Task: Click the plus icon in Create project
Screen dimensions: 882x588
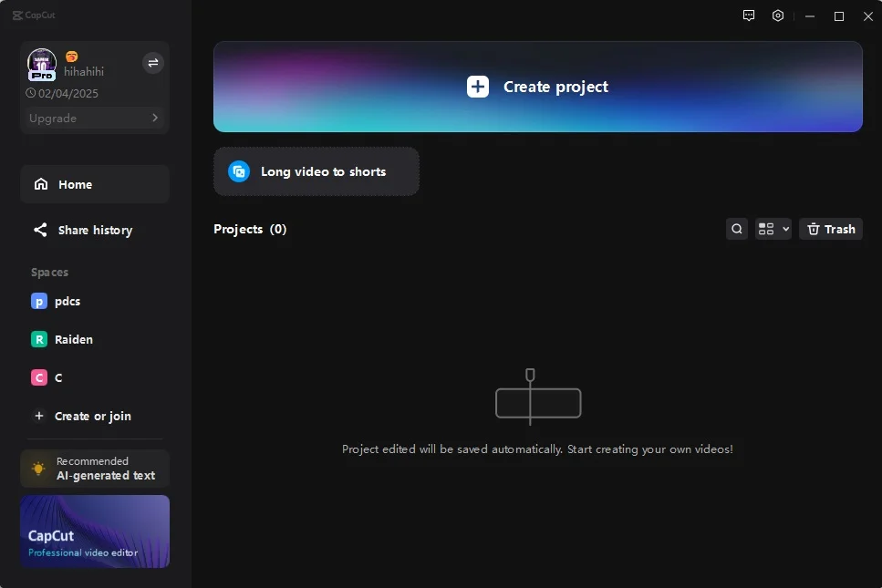Action: point(478,87)
